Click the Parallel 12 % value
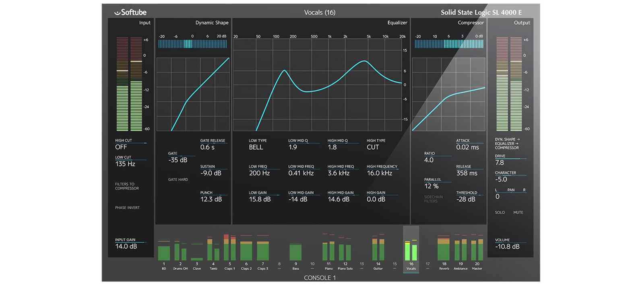644x285 pixels. click(431, 186)
